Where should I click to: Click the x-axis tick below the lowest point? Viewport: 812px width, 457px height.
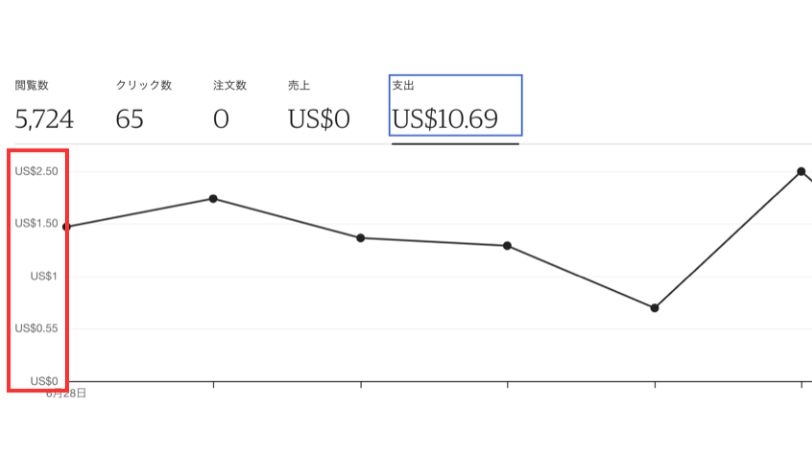point(655,384)
